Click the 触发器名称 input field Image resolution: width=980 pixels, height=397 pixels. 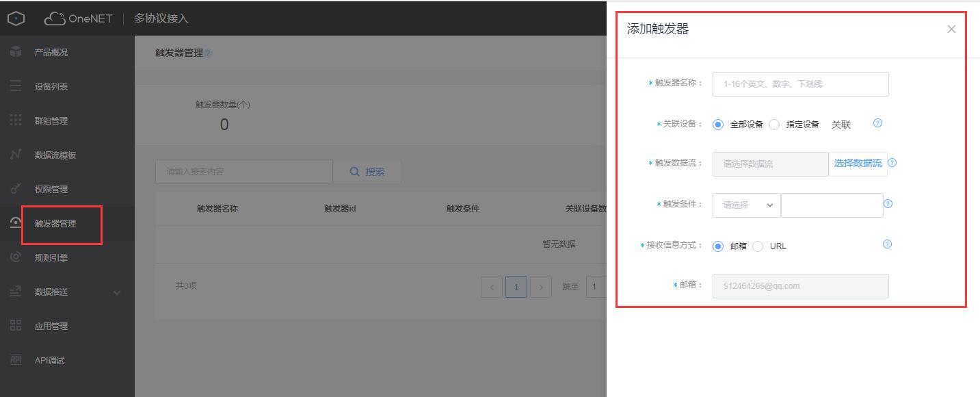coord(801,84)
